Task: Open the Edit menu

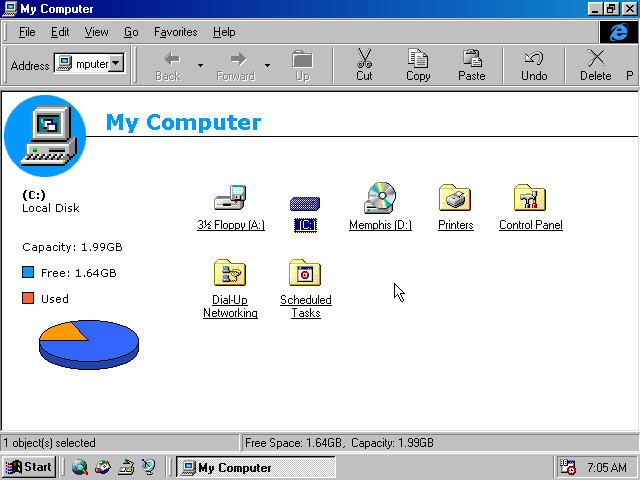Action: [x=60, y=32]
